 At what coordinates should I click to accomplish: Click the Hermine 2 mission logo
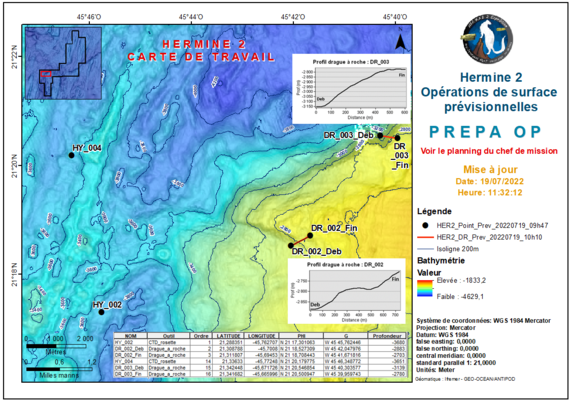[x=488, y=40]
